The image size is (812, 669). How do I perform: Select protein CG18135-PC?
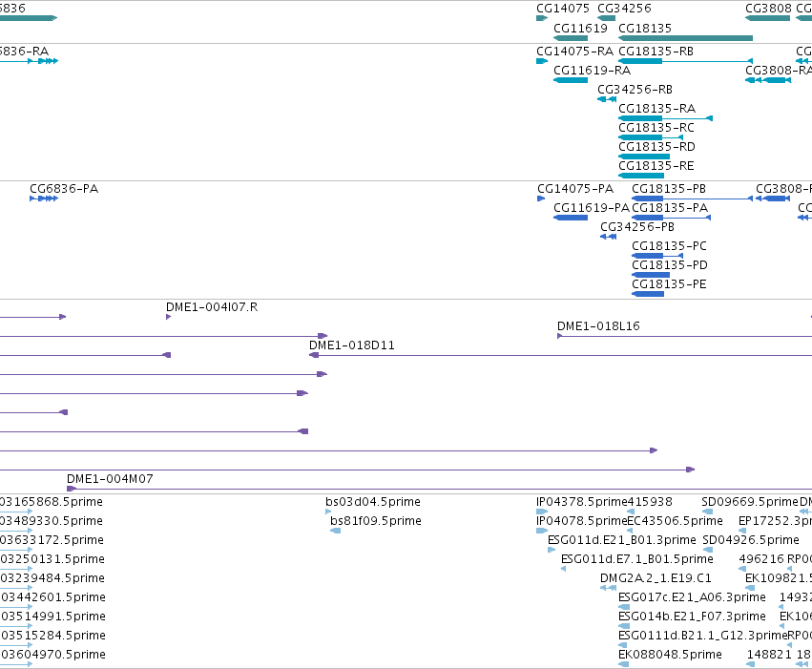[669, 246]
